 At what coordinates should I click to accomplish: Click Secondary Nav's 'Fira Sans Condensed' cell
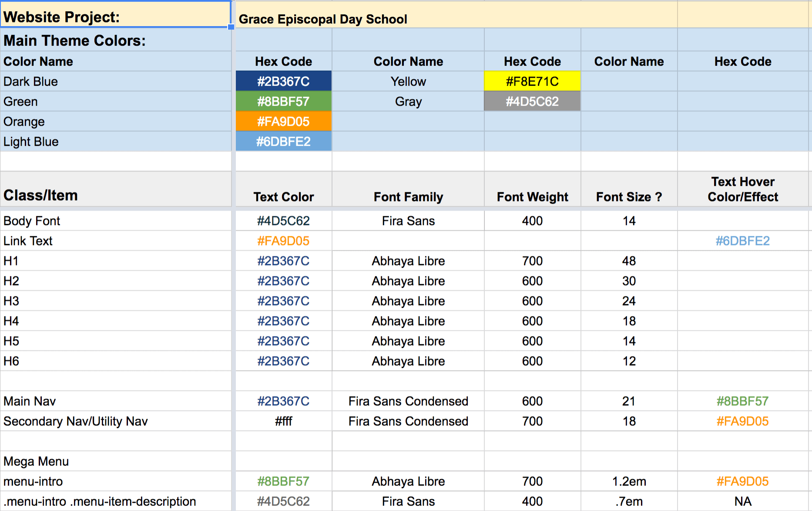pos(408,421)
